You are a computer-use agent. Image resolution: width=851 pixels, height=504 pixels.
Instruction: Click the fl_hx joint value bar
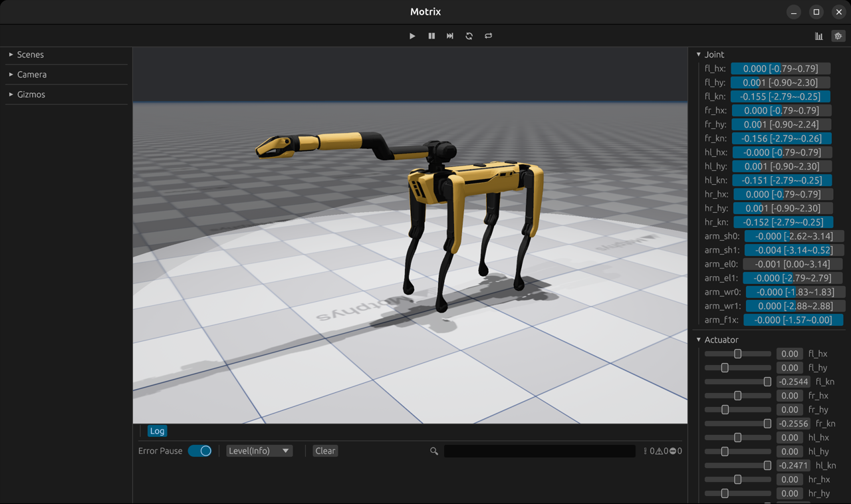781,68
